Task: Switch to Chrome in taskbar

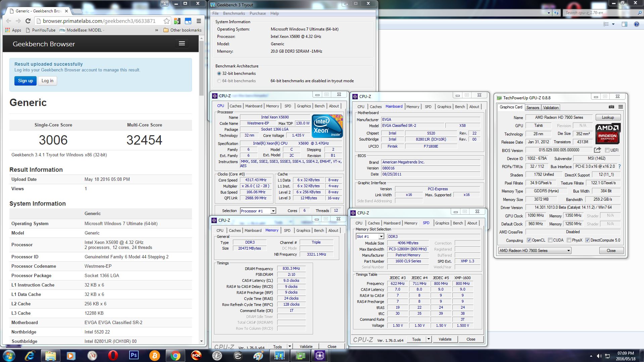Action: (x=176, y=356)
